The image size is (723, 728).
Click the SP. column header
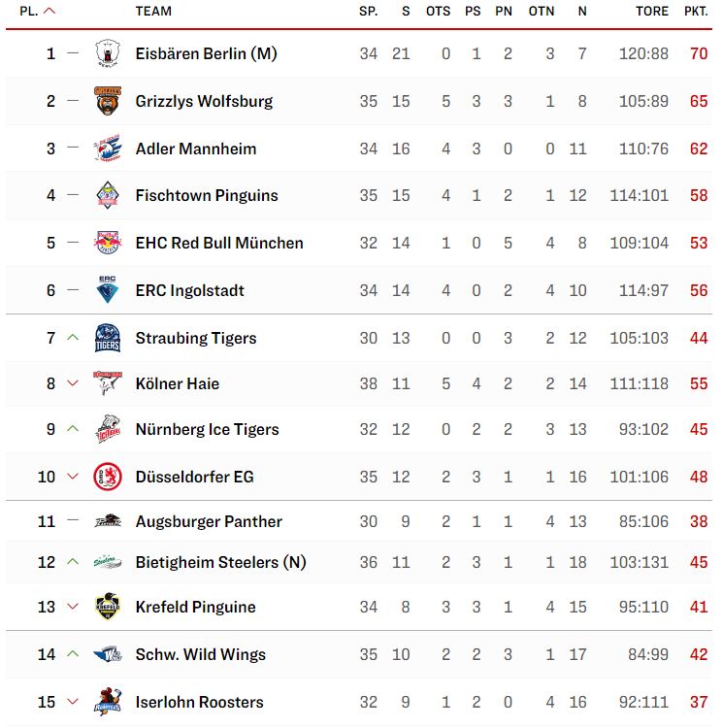[x=369, y=11]
